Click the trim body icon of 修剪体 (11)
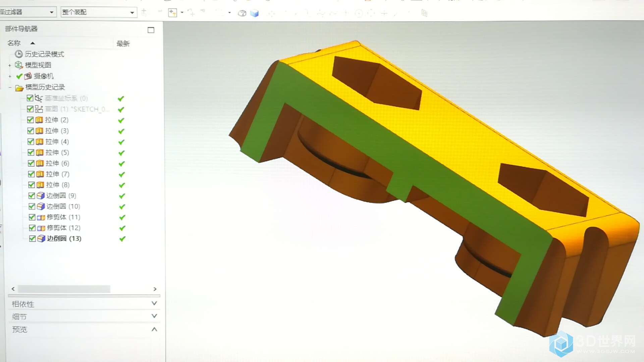The width and height of the screenshot is (644, 362). [x=41, y=217]
